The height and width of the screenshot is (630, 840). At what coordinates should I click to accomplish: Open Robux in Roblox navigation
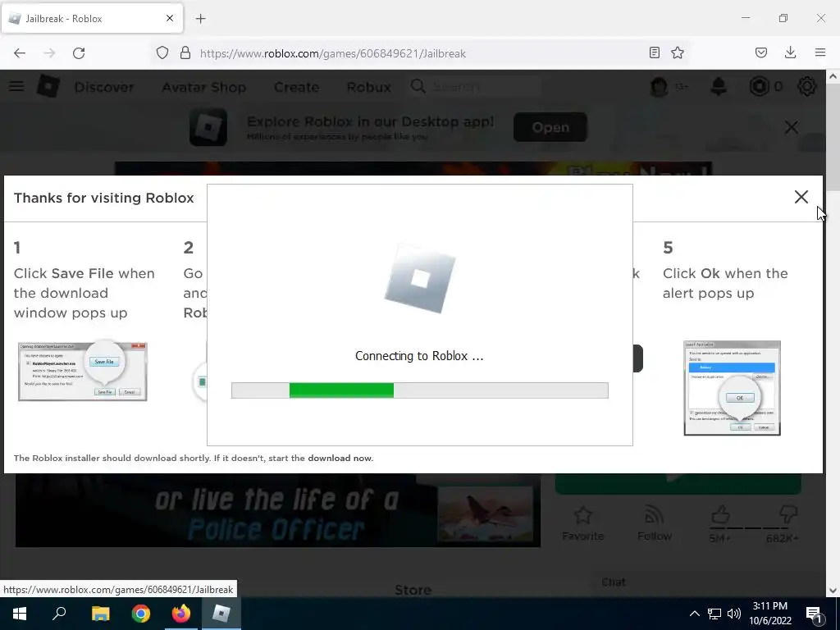(x=368, y=87)
